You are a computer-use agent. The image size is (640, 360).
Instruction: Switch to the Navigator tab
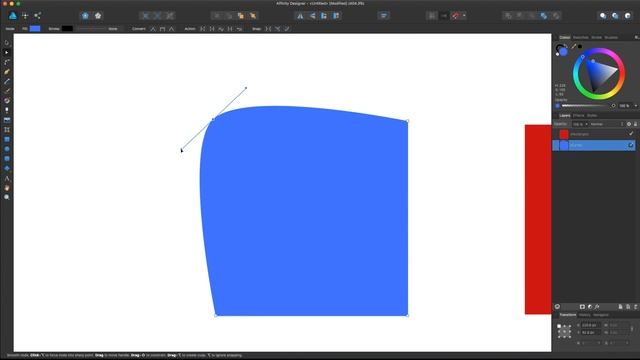click(600, 315)
